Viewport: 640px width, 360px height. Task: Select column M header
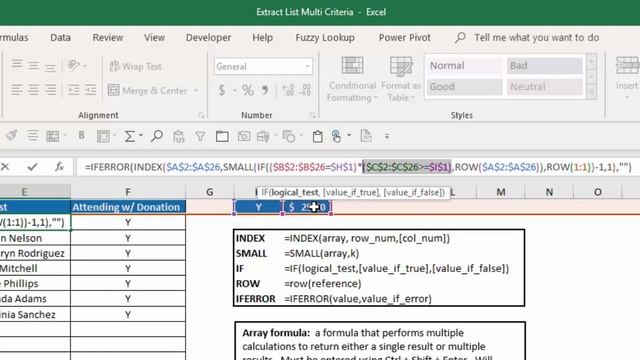500,192
